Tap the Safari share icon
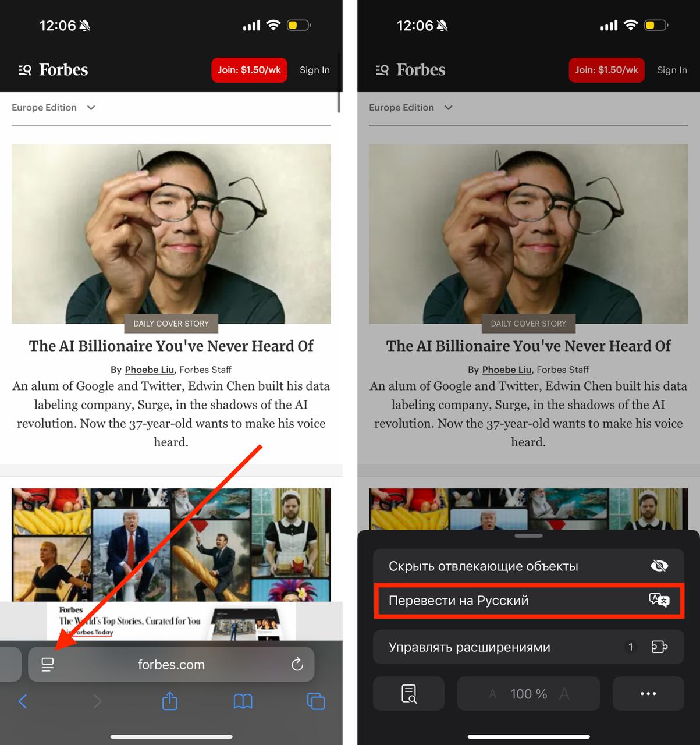Screen dimensions: 700x745 click(x=169, y=701)
